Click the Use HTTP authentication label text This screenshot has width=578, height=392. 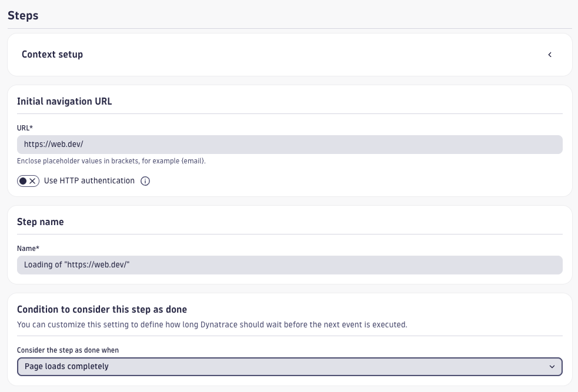[x=89, y=181]
